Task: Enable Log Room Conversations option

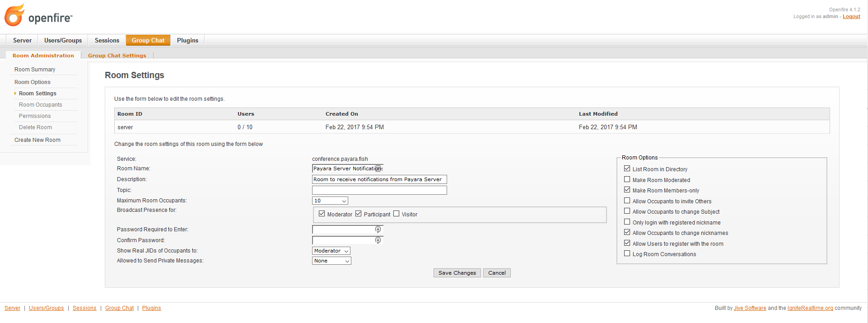Action: tap(627, 253)
